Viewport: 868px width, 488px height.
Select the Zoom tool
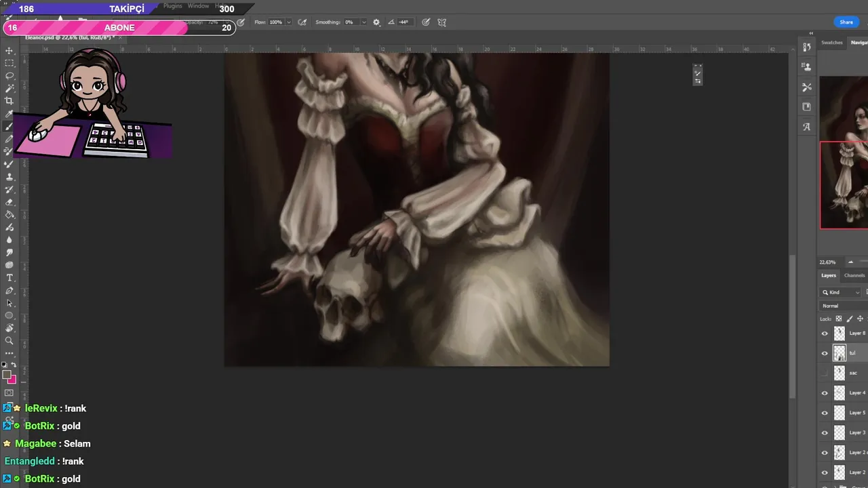(x=9, y=341)
